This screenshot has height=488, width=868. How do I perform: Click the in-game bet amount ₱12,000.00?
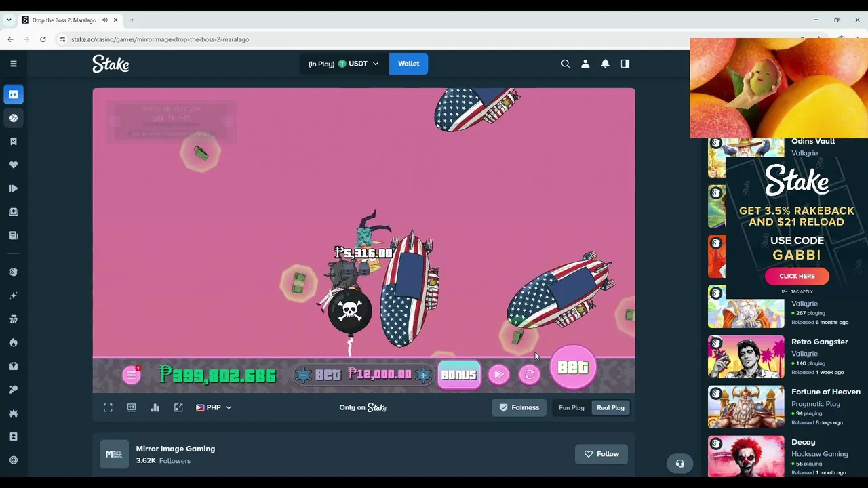[x=380, y=374]
